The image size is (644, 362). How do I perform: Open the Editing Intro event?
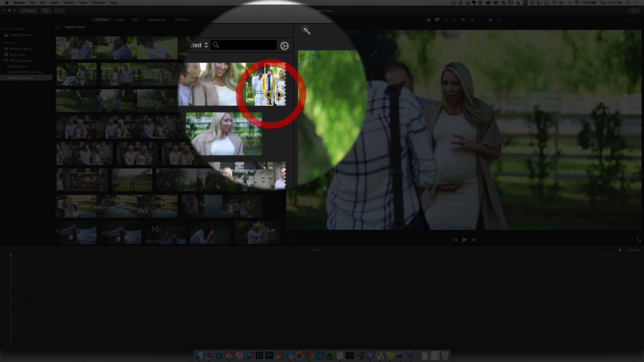coord(17,66)
